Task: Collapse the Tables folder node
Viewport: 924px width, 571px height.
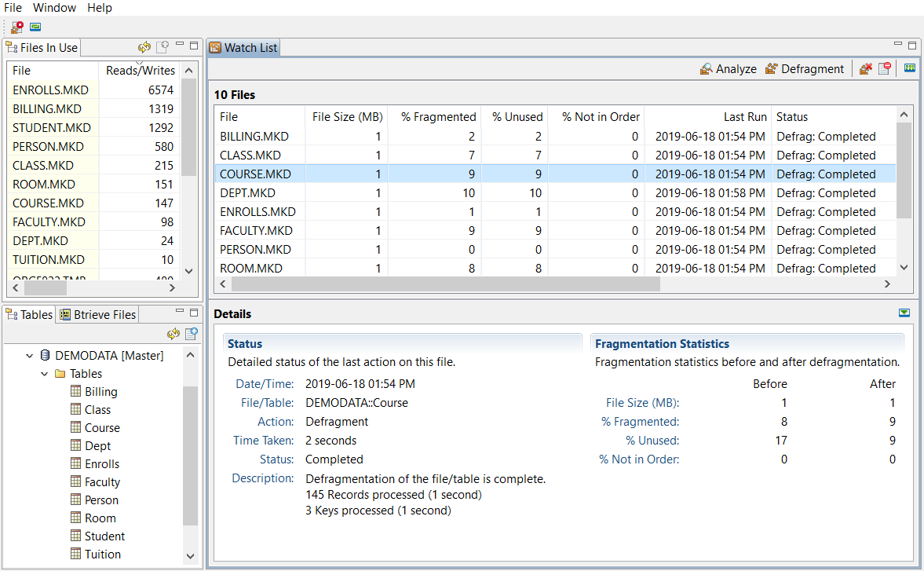Action: 44,374
